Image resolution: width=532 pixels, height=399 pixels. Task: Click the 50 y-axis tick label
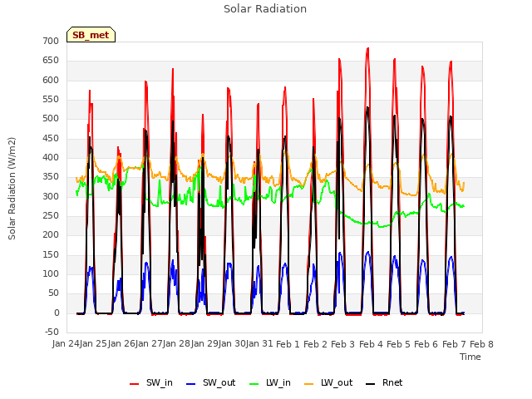[53, 293]
